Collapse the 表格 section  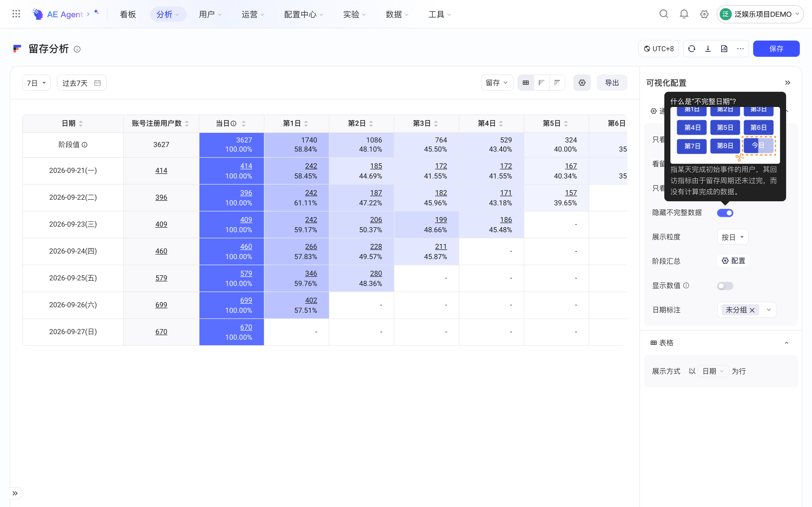point(787,343)
